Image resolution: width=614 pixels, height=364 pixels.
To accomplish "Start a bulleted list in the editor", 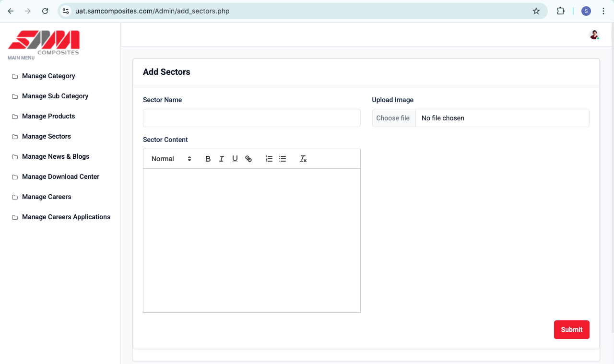I will pyautogui.click(x=283, y=159).
